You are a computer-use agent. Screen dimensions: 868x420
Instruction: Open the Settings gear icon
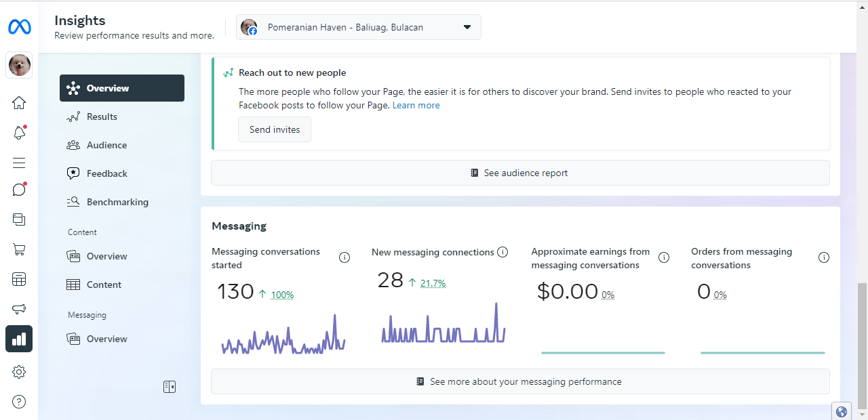click(19, 372)
